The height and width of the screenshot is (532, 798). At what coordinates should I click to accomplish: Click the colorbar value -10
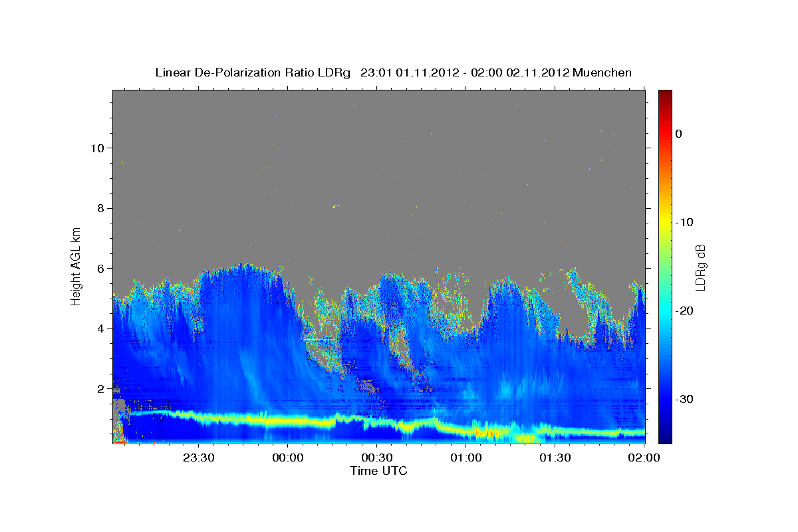[684, 222]
